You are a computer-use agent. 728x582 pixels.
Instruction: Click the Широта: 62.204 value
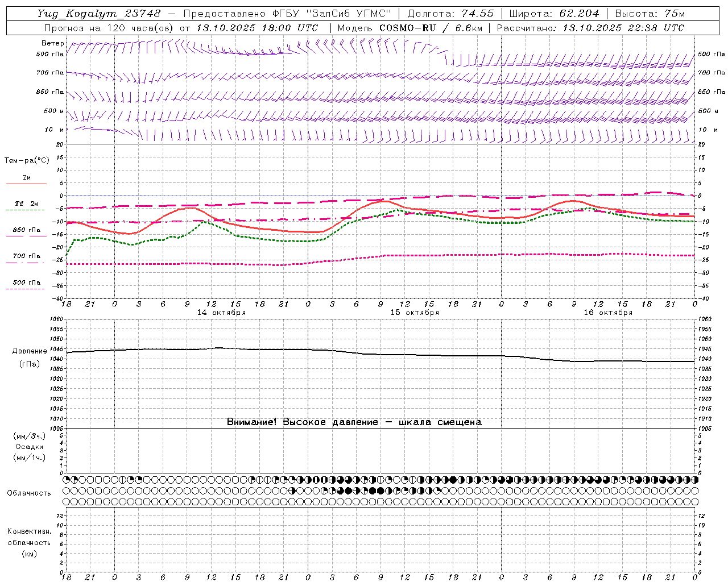[554, 14]
